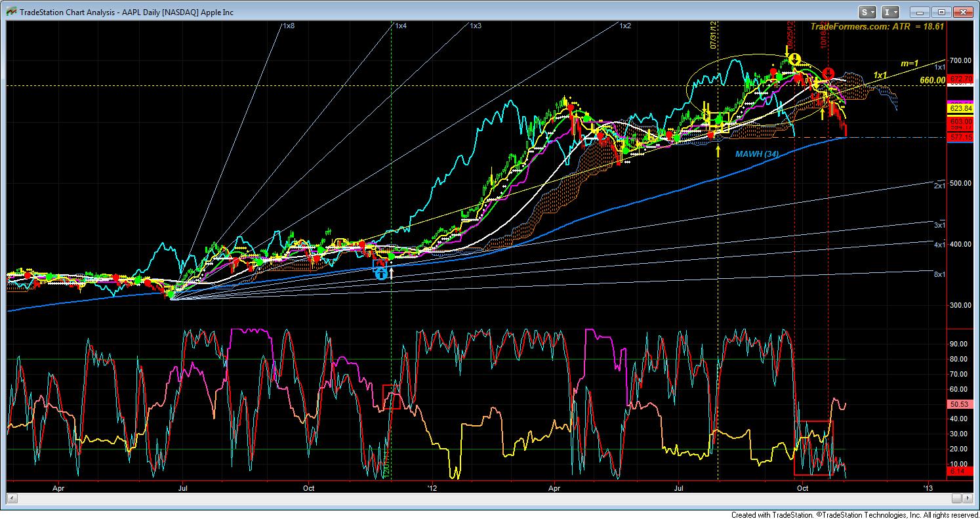Open the interval link I dropdown

point(890,12)
